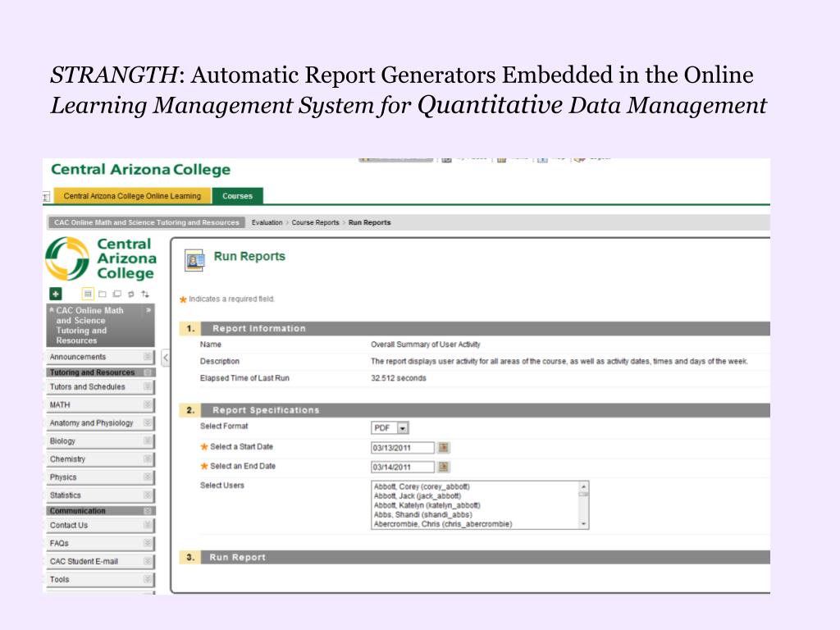Open the Tutoring and Resources header options menu
The image size is (840, 630).
coord(148,372)
